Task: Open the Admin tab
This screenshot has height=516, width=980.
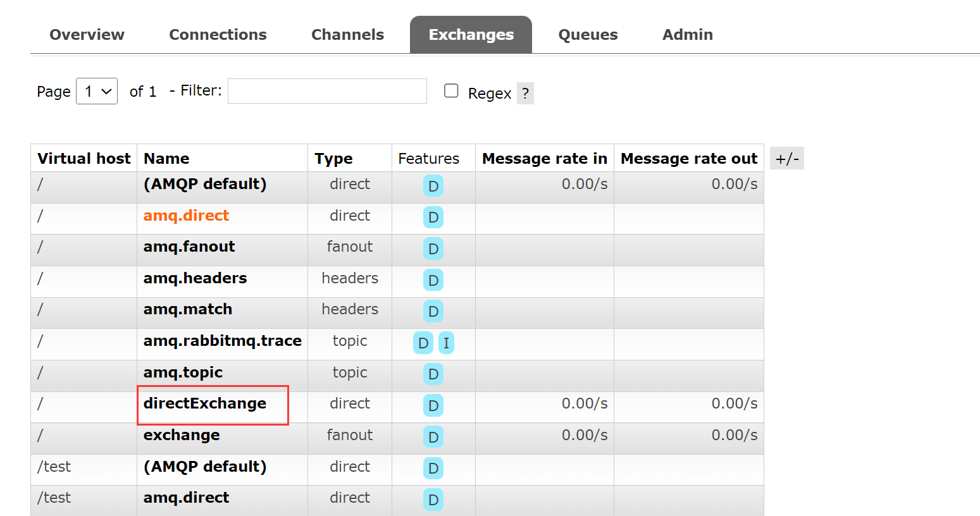Action: point(687,35)
